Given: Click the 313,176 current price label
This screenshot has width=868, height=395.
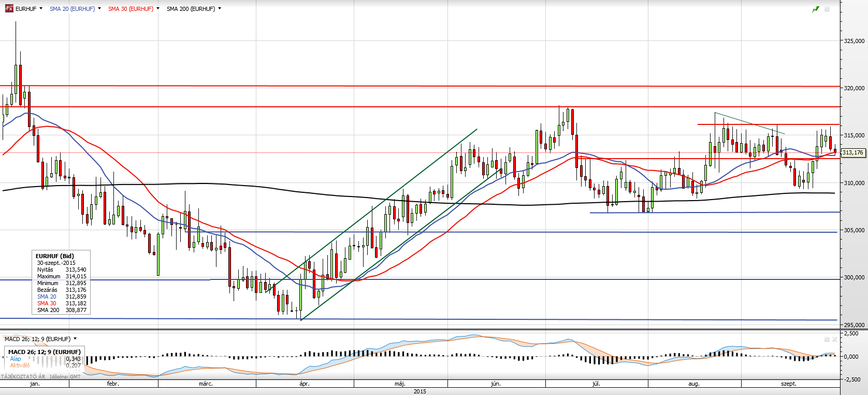Looking at the screenshot, I should 852,152.
